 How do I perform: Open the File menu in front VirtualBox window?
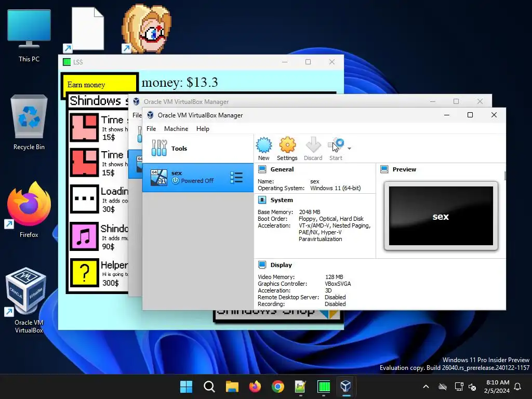151,129
